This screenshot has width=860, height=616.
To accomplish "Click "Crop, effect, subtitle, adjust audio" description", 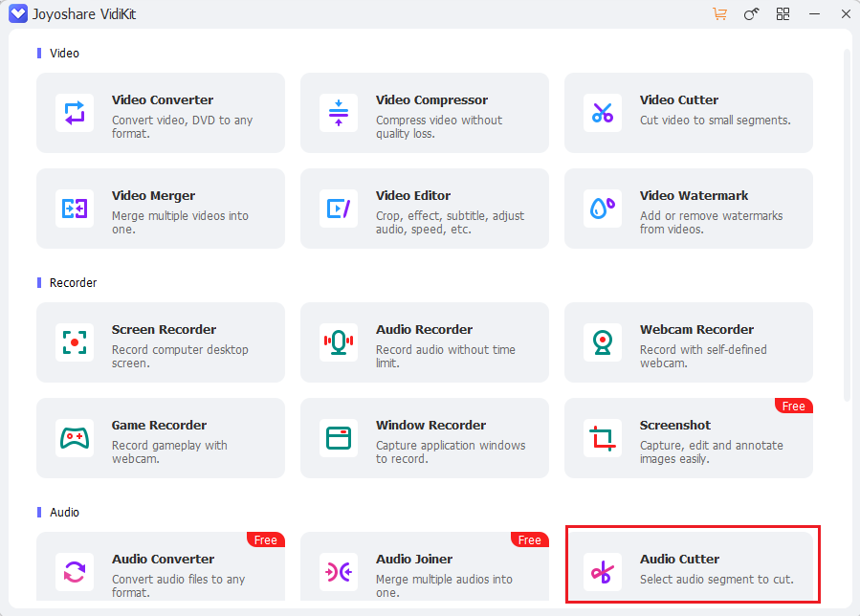I will coord(450,222).
